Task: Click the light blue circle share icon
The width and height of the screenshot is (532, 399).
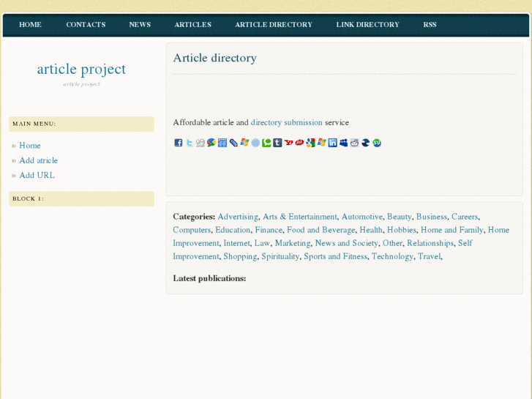Action: pyautogui.click(x=255, y=143)
